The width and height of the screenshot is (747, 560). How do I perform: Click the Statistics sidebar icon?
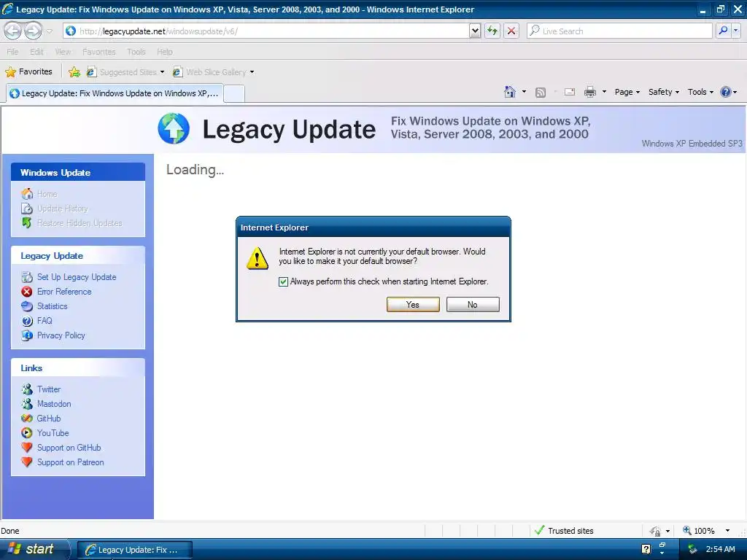click(27, 306)
